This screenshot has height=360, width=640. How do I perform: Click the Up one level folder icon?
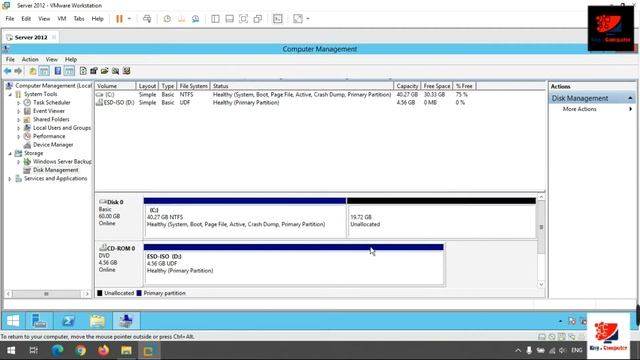pyautogui.click(x=33, y=71)
